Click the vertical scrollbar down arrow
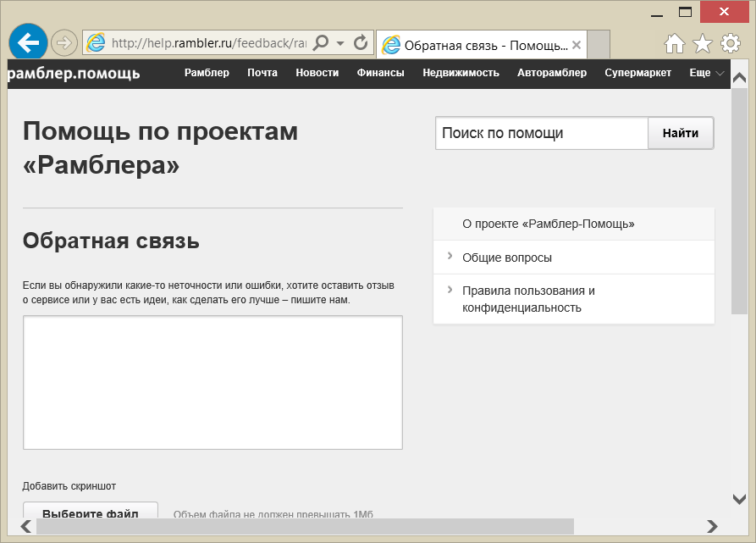 pos(739,499)
